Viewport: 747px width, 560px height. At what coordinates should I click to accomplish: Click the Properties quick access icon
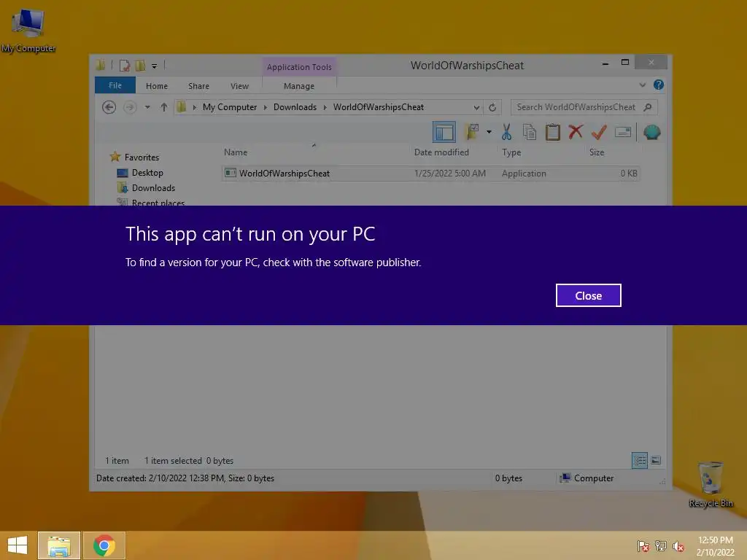tap(124, 65)
